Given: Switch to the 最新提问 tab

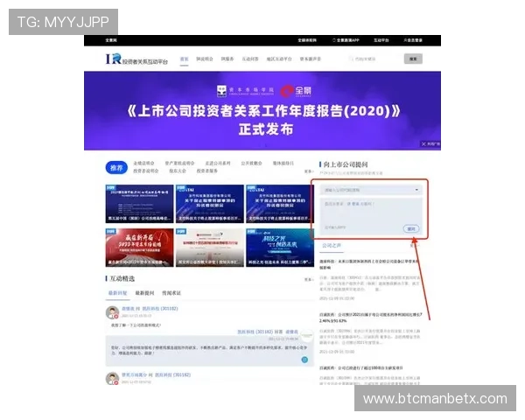Looking at the screenshot, I should click(x=144, y=293).
